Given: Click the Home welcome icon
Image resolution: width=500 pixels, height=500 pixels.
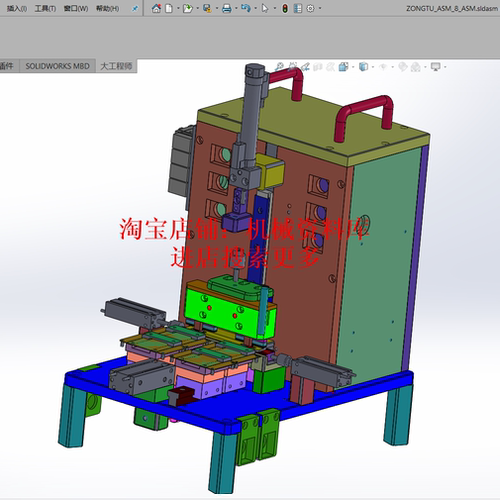Looking at the screenshot, I should point(156,8).
